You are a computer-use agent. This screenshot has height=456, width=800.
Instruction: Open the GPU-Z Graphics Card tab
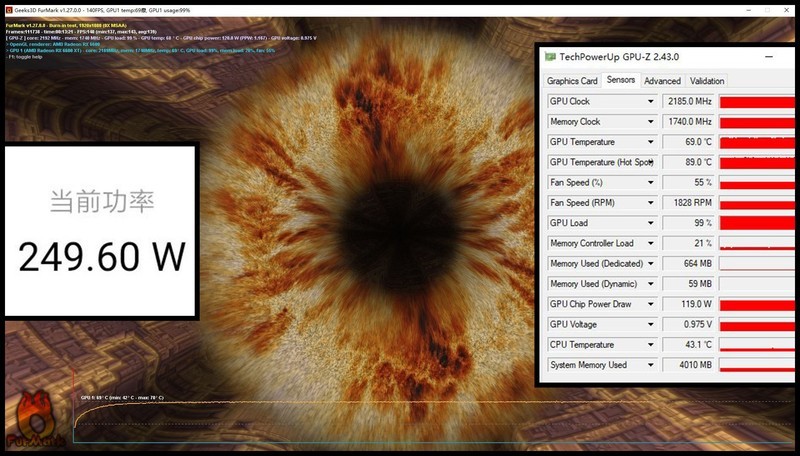(572, 81)
